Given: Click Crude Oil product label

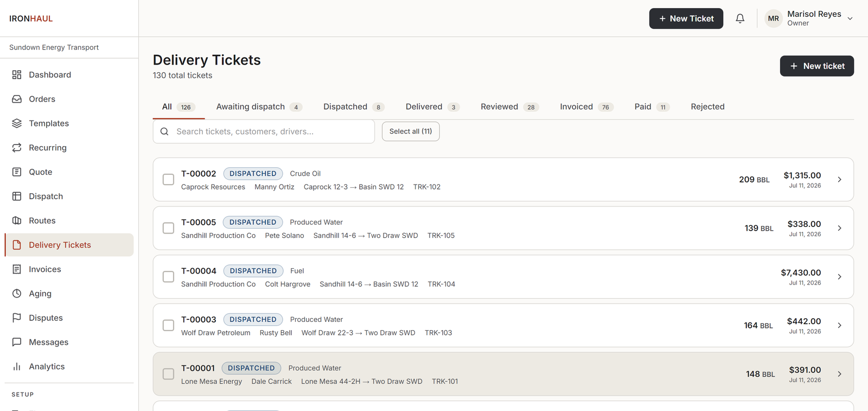Looking at the screenshot, I should (305, 174).
